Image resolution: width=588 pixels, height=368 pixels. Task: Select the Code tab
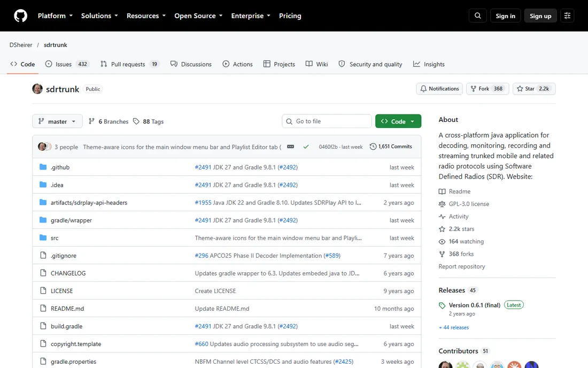tap(23, 64)
